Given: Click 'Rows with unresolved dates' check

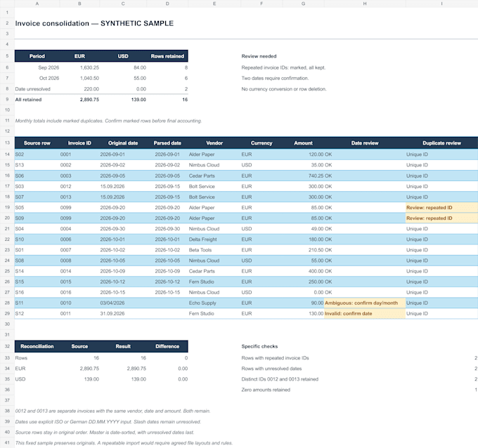Looking at the screenshot, I should pyautogui.click(x=271, y=369).
